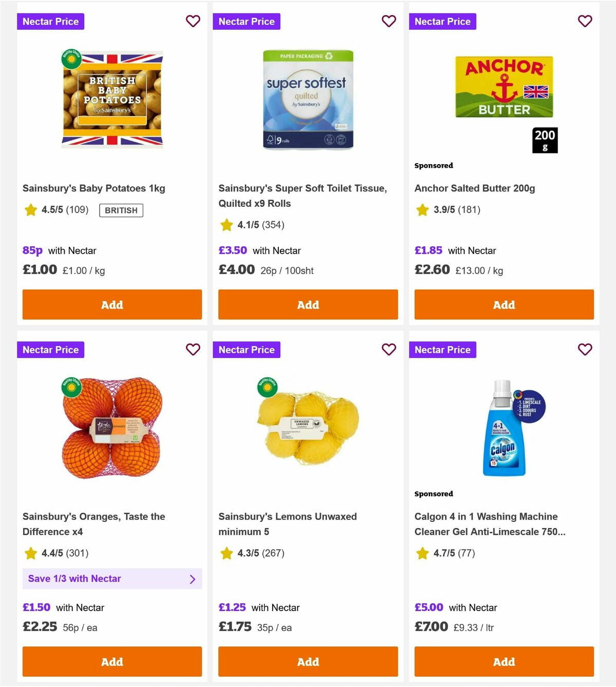Expand the Nectar Price badge on Baby Potatoes
This screenshot has height=687, width=616.
[x=50, y=21]
